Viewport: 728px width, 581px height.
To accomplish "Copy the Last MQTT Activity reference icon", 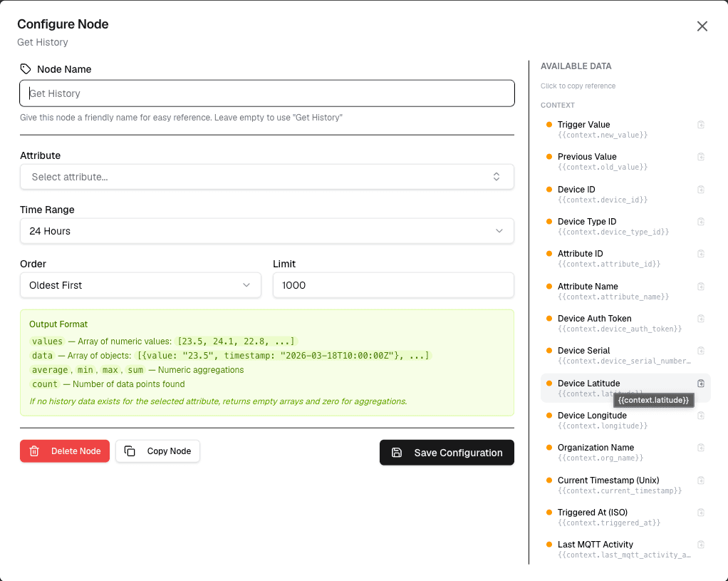I will 701,544.
